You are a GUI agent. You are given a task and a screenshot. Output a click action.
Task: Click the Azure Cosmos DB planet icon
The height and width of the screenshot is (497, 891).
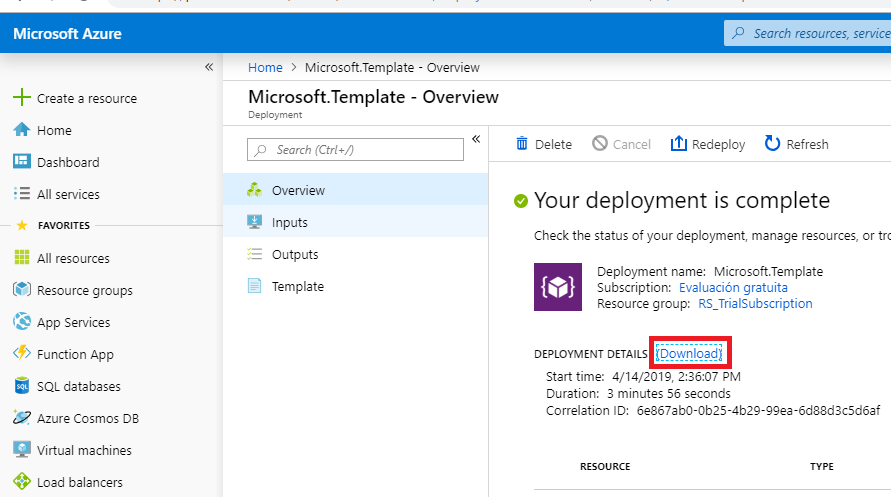(x=22, y=417)
